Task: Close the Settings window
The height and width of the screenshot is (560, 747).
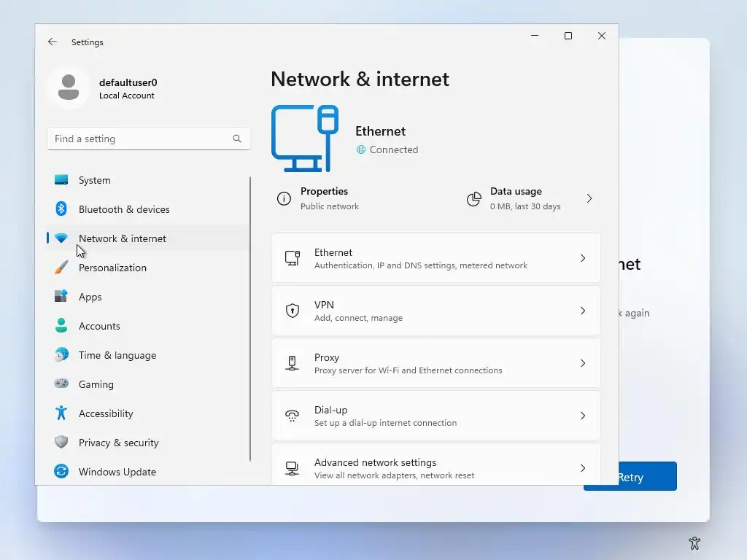Action: click(602, 36)
